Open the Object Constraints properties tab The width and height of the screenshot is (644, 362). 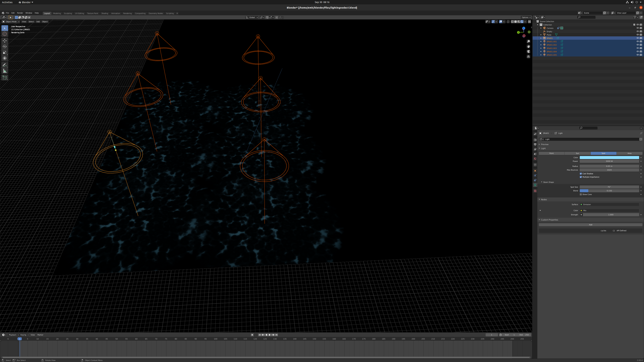click(x=535, y=180)
